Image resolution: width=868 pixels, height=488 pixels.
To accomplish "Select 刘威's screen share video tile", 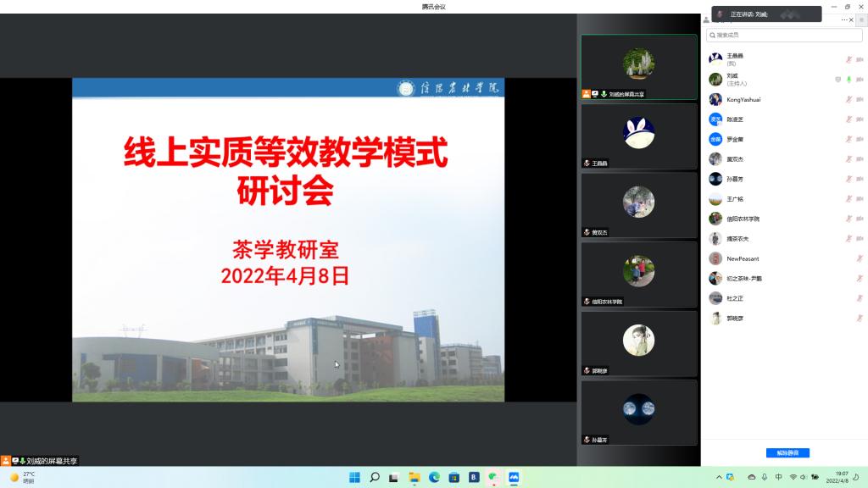I will click(x=638, y=67).
